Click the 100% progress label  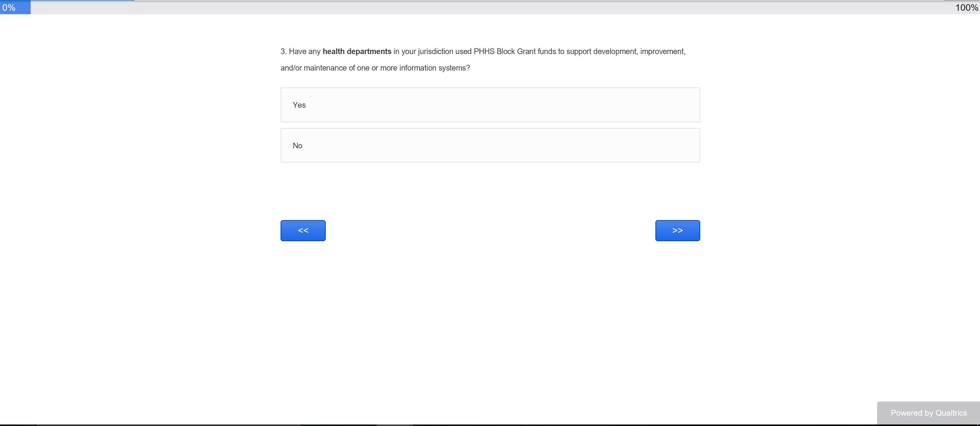coord(967,8)
